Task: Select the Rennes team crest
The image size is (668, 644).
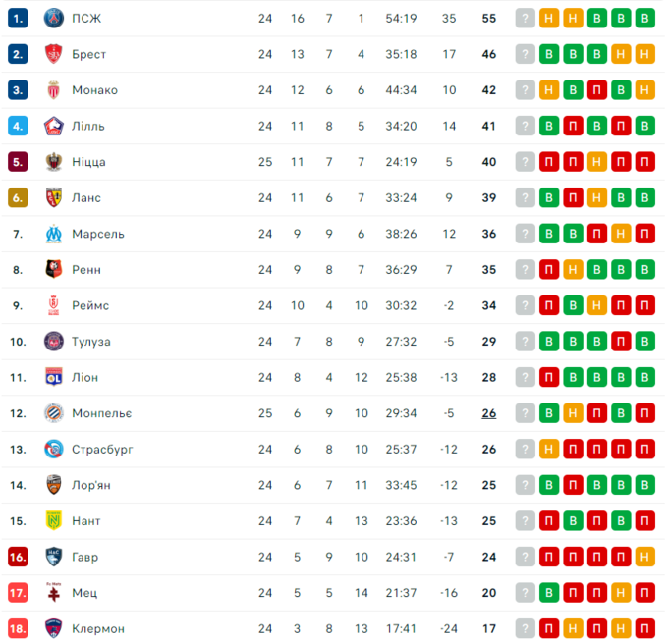Action: [54, 269]
